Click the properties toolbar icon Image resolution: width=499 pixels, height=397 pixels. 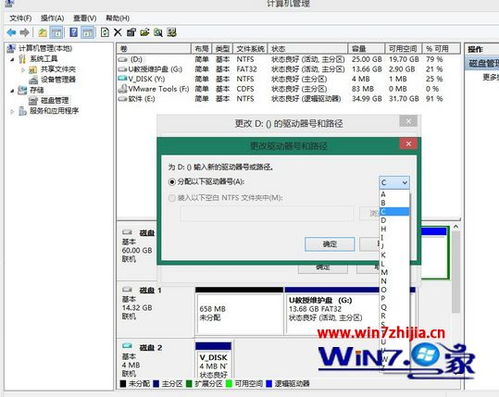[x=131, y=33]
